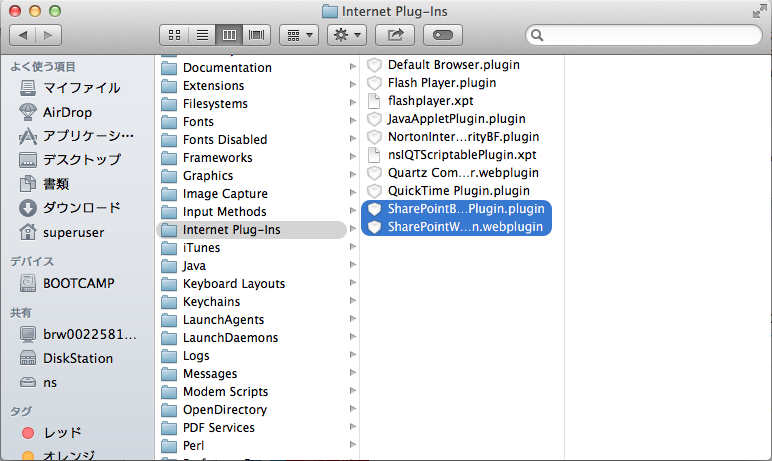Expand the LaunchAgents folder arrow
Viewport: 772px width, 461px height.
click(x=353, y=319)
